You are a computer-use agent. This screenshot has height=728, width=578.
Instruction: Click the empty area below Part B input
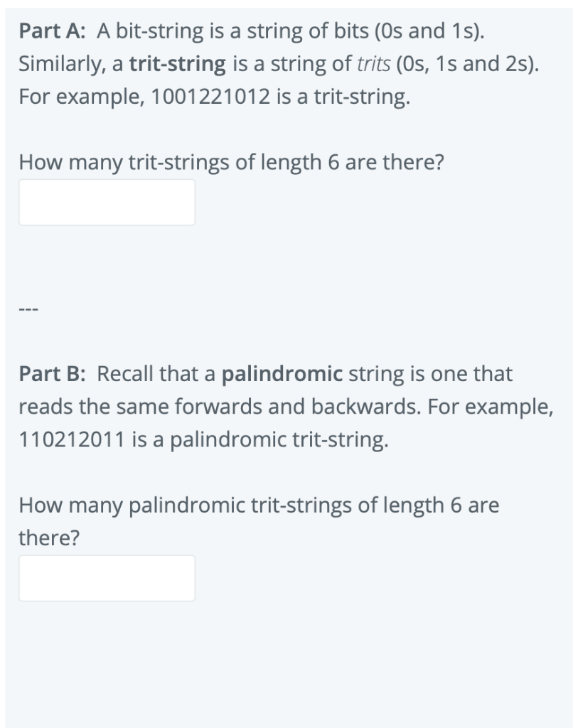tap(284, 661)
